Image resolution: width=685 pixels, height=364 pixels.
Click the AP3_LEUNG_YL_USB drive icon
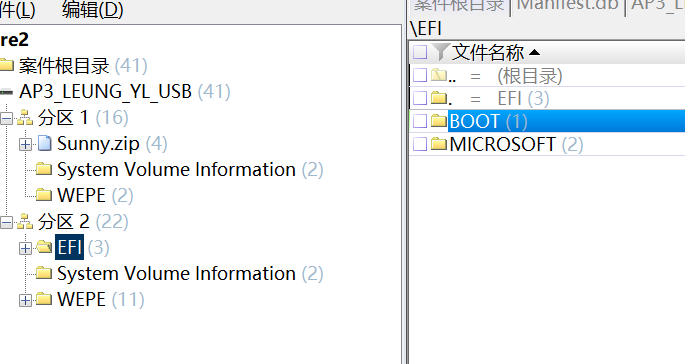click(7, 92)
